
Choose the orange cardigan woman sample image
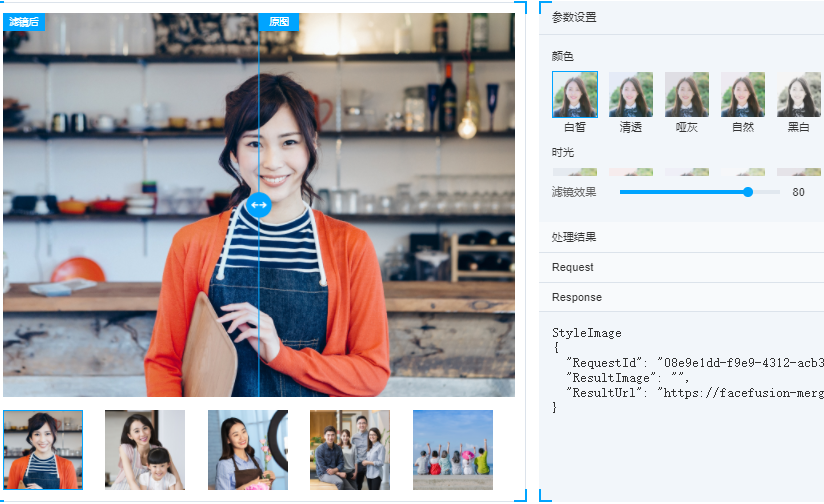click(x=43, y=450)
